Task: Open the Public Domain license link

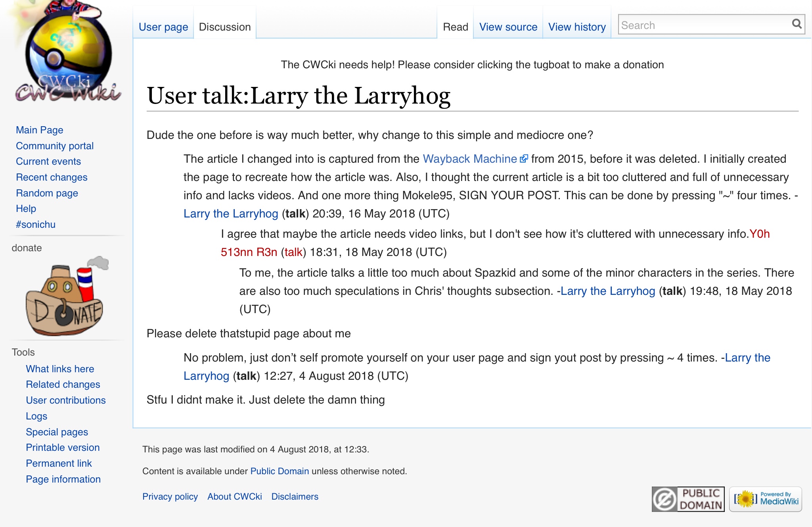Action: point(280,471)
